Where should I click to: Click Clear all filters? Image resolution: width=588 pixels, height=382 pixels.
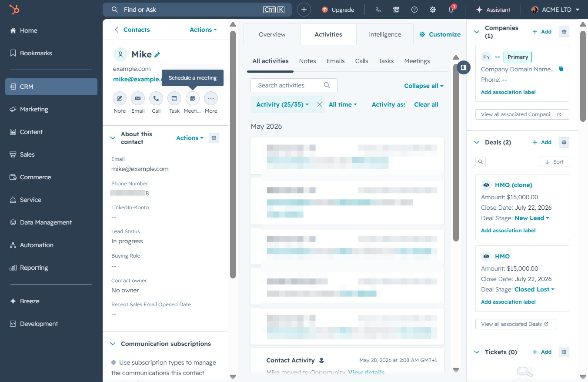pos(426,104)
